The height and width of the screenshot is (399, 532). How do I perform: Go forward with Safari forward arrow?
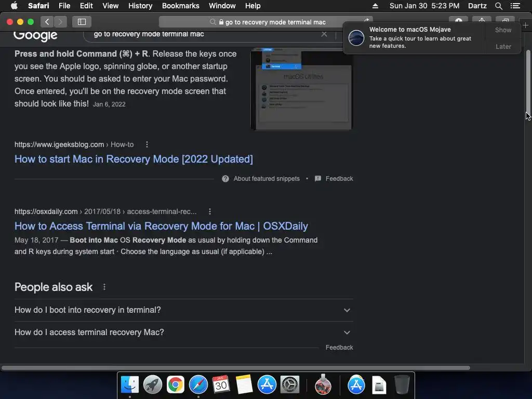60,22
